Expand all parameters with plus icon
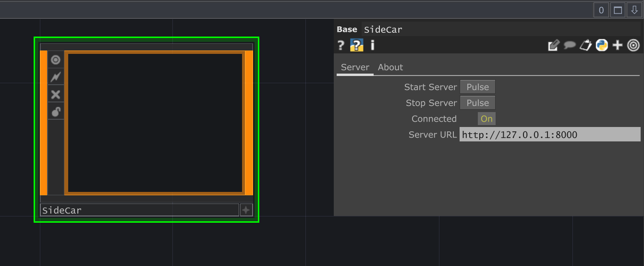 coord(618,45)
